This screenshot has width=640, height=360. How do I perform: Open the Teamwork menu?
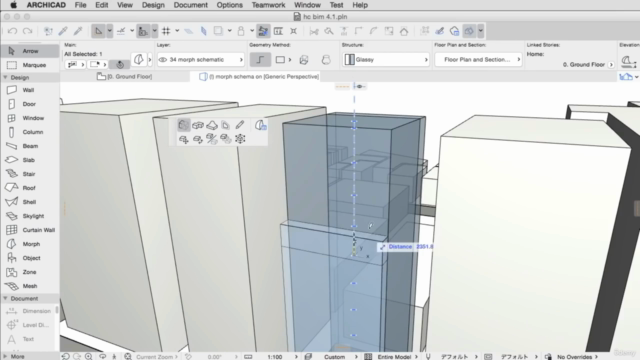(x=268, y=5)
